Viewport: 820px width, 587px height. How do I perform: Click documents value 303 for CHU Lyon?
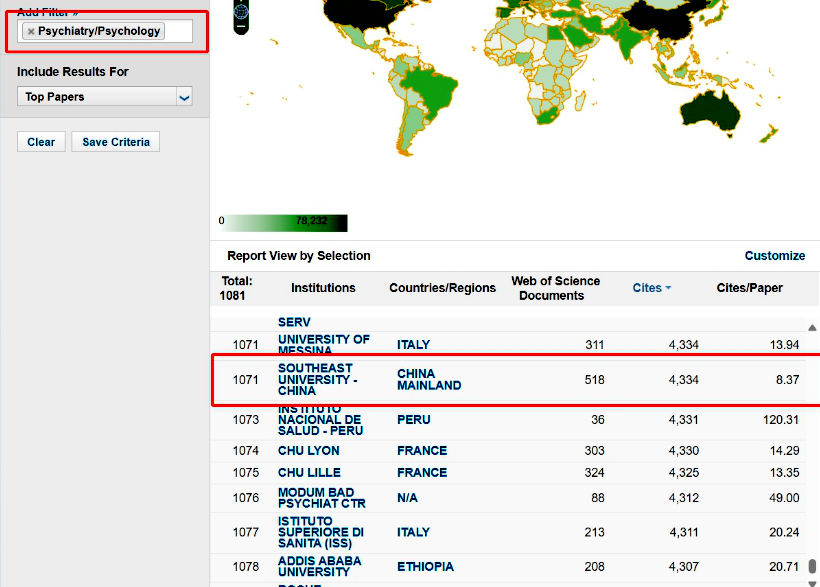(595, 450)
